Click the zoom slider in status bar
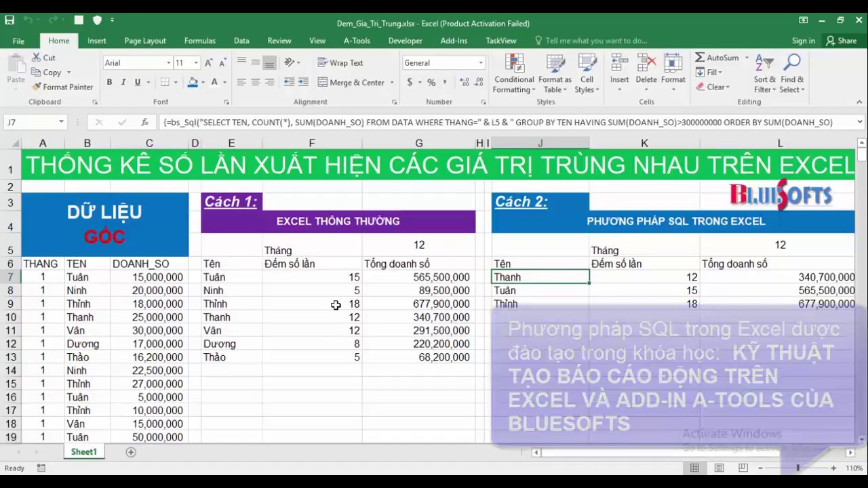Screen dimensions: 868x488 tap(797, 468)
